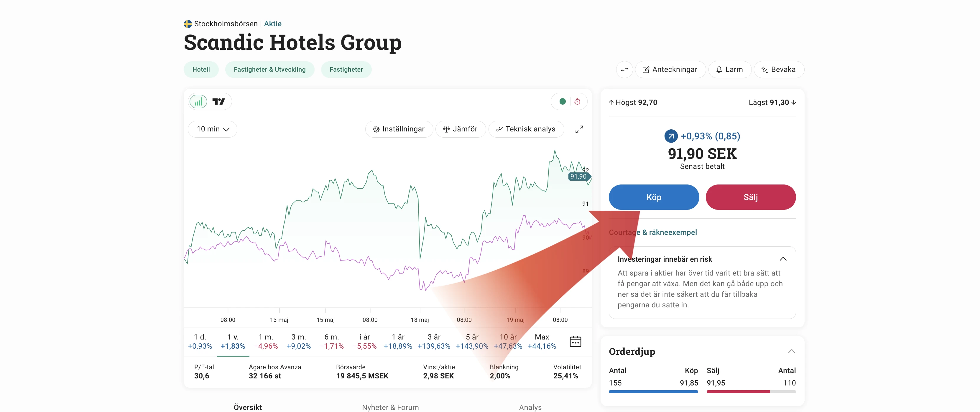This screenshot has height=412, width=980.
Task: Switch to TradingView chart icon
Action: 219,102
